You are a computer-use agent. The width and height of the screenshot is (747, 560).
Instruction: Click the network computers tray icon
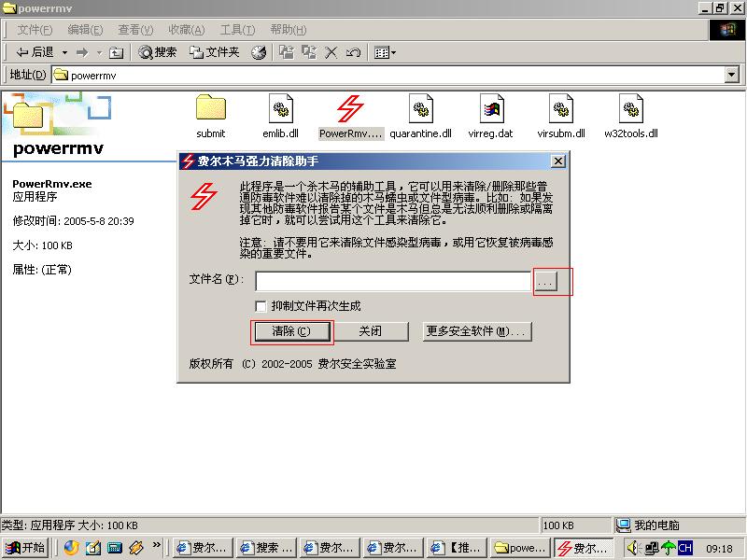(x=651, y=548)
